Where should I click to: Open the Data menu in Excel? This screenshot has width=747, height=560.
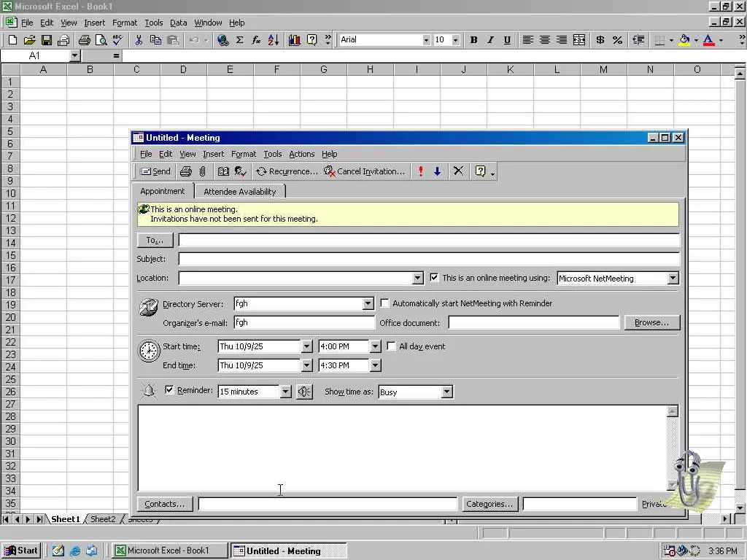[178, 23]
